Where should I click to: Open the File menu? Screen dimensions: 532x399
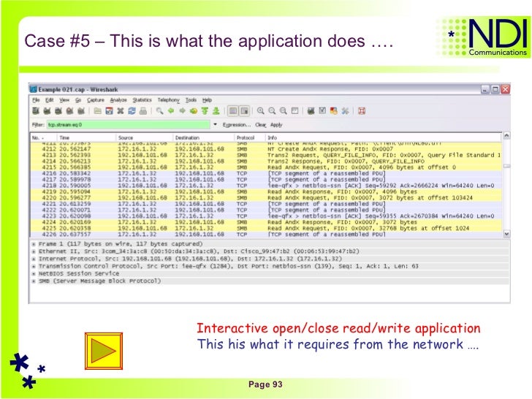point(36,100)
